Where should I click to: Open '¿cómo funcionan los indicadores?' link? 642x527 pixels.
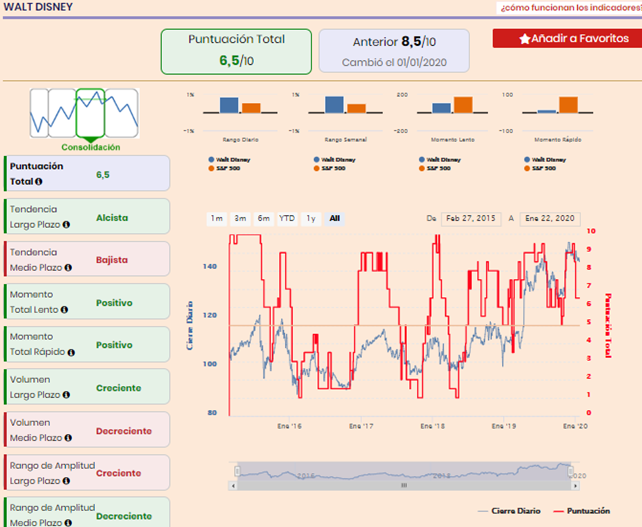pos(571,8)
